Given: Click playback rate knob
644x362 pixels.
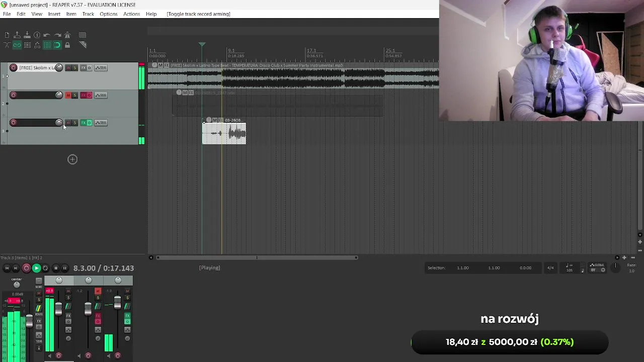Looking at the screenshot, I should [615, 268].
